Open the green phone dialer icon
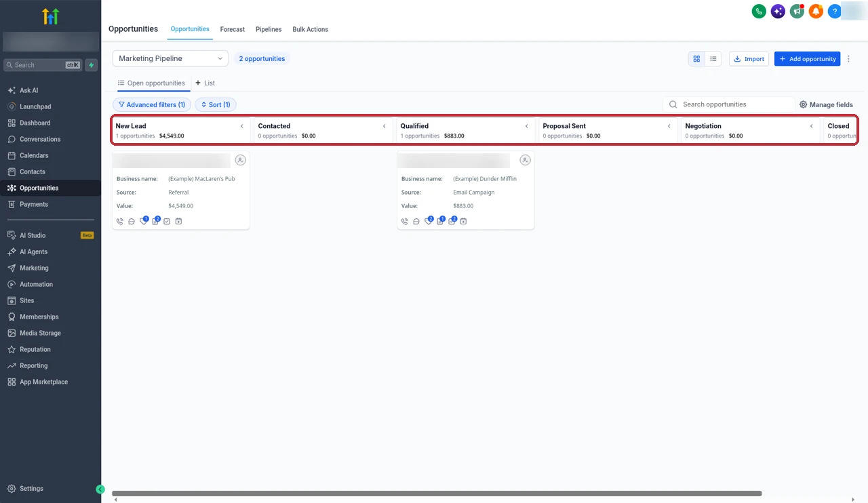This screenshot has height=503, width=868. (759, 12)
